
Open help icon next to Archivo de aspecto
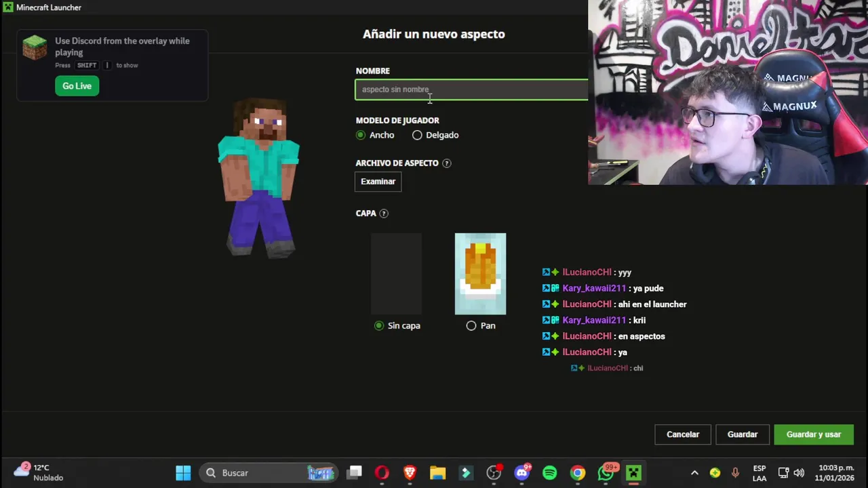click(x=446, y=163)
